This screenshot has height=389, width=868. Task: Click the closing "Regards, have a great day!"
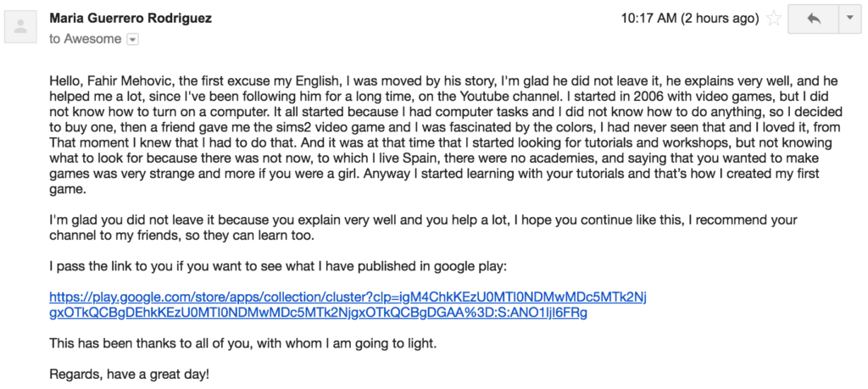pyautogui.click(x=130, y=374)
